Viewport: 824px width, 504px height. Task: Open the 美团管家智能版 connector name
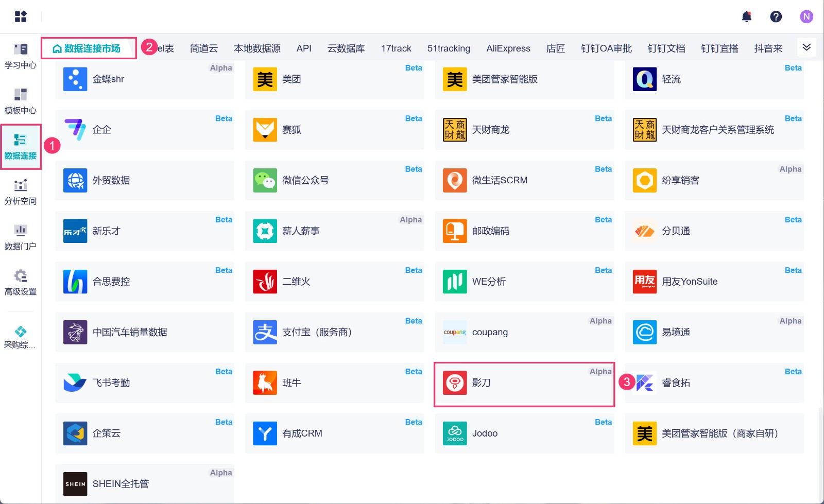[505, 79]
